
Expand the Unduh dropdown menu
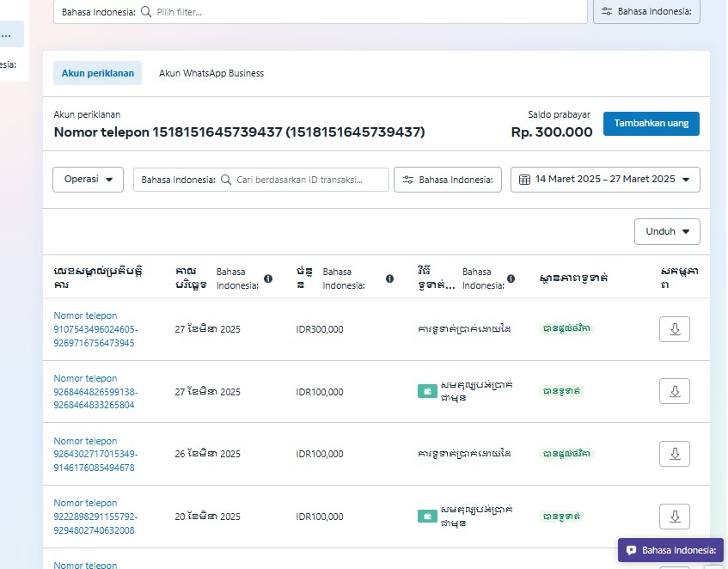667,231
